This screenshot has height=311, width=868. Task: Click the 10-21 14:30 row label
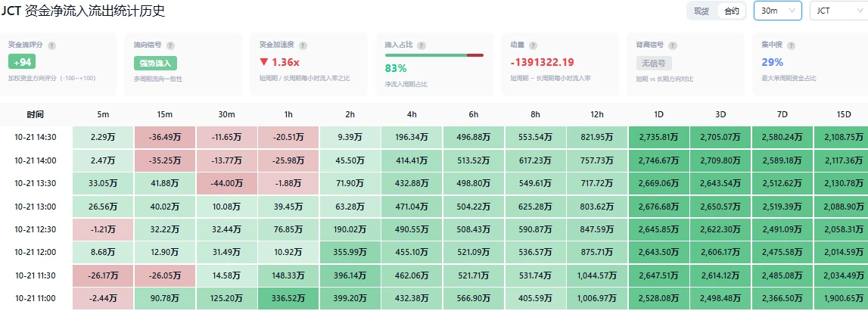[x=36, y=137]
